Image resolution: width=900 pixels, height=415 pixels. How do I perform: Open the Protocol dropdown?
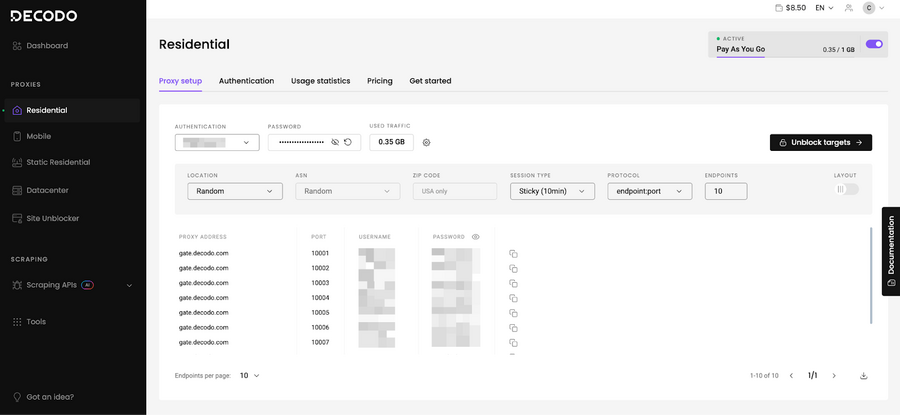coord(650,191)
